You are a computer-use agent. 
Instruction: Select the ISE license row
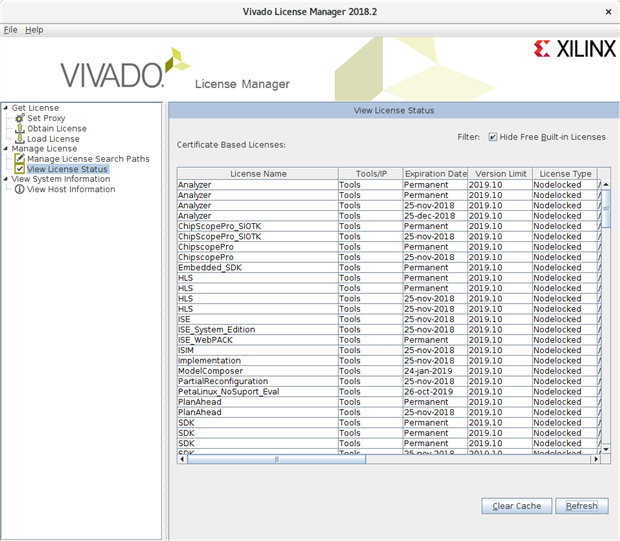(x=389, y=319)
